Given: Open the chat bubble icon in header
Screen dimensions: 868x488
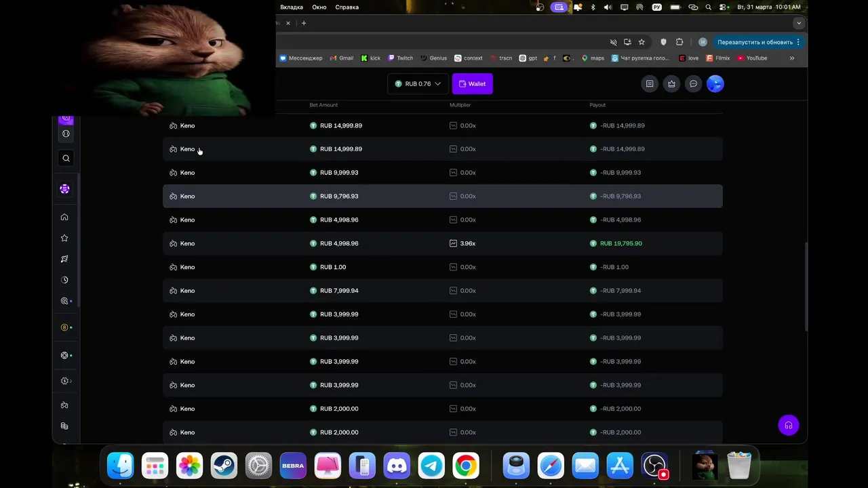Looking at the screenshot, I should tap(693, 84).
